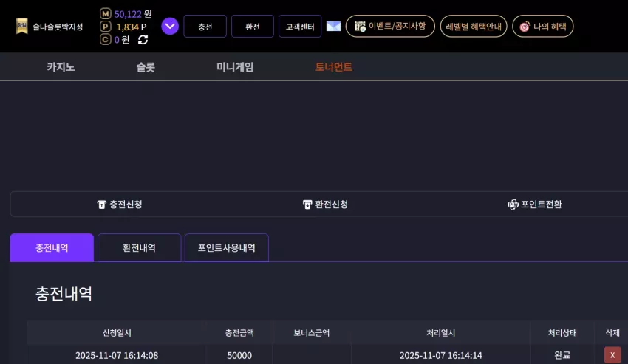Refresh balance with the circular arrows icon
Screen dimensions: 628x364
(143, 40)
